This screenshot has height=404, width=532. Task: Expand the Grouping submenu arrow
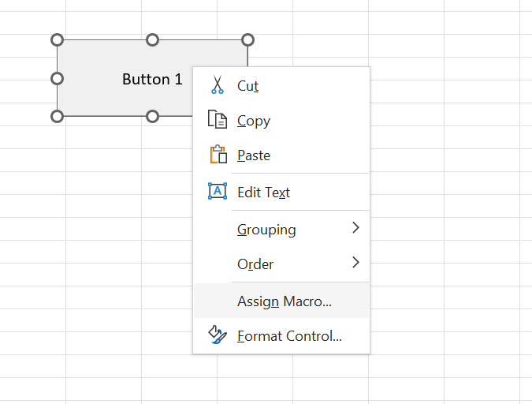pyautogui.click(x=355, y=228)
